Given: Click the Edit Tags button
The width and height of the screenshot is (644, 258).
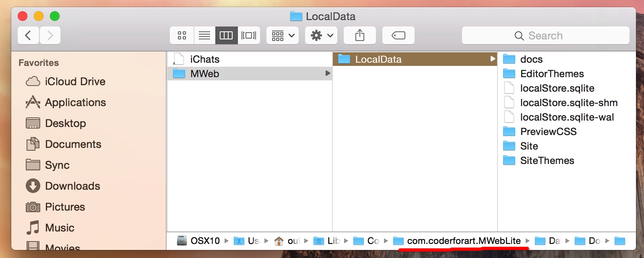Looking at the screenshot, I should pyautogui.click(x=398, y=35).
